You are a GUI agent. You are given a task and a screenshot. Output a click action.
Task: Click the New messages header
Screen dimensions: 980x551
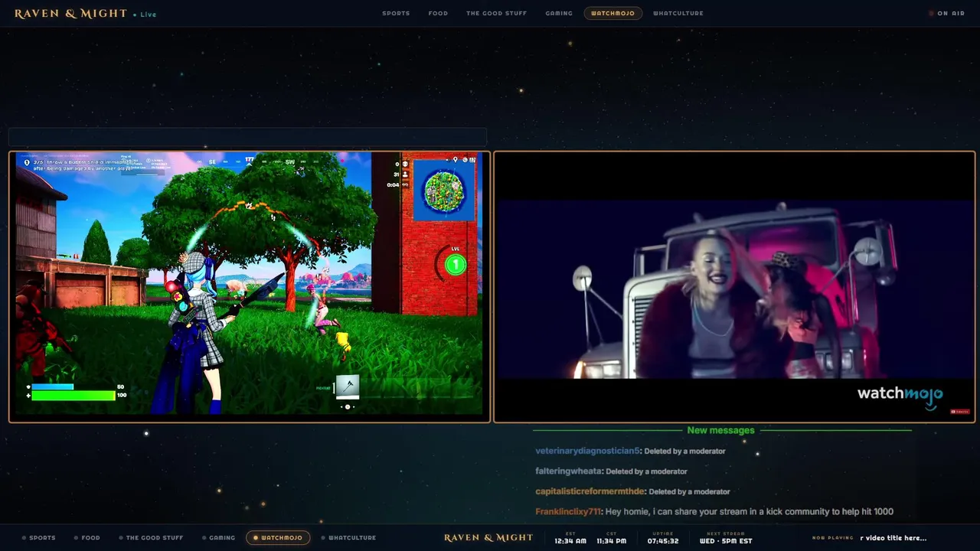(x=720, y=431)
